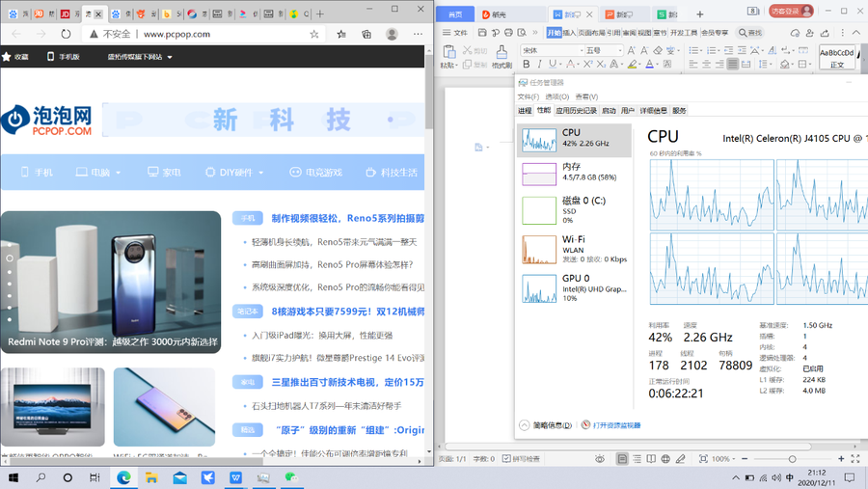868x489 pixels.
Task: Switch to web layout view in WPS
Action: point(665,459)
